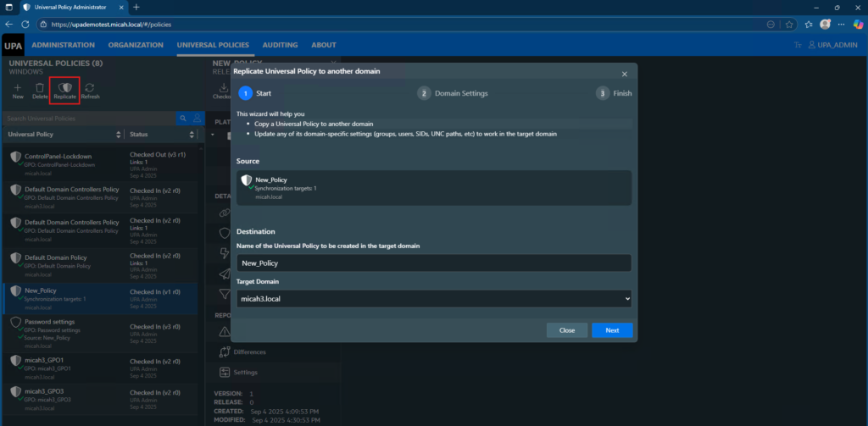Click the search magnifier icon

coord(182,119)
